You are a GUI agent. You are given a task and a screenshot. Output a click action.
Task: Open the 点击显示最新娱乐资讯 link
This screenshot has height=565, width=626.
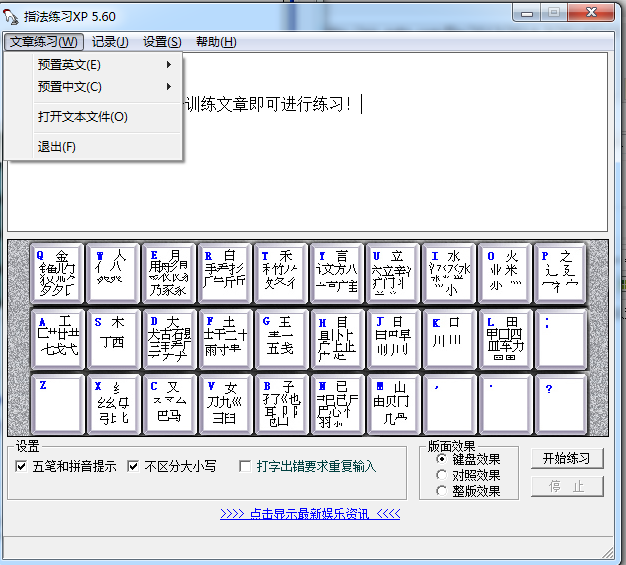310,514
